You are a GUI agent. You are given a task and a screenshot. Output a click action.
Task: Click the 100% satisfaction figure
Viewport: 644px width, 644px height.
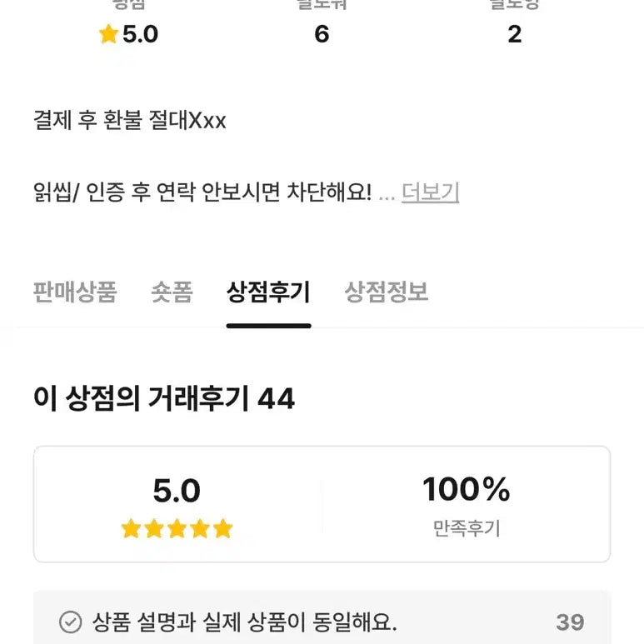pos(466,489)
